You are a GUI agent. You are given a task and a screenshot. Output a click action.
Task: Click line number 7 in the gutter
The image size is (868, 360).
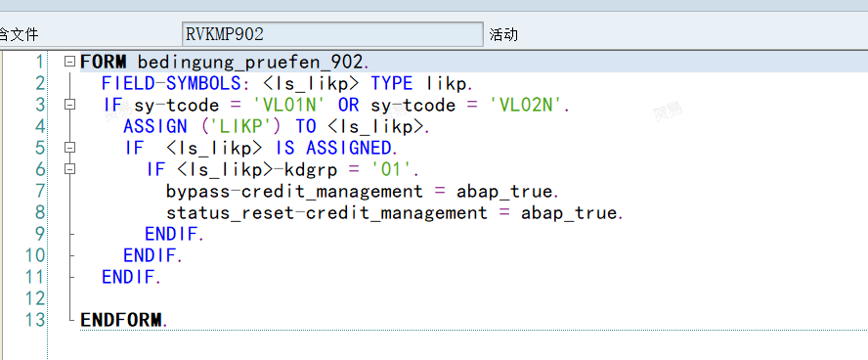pos(39,191)
